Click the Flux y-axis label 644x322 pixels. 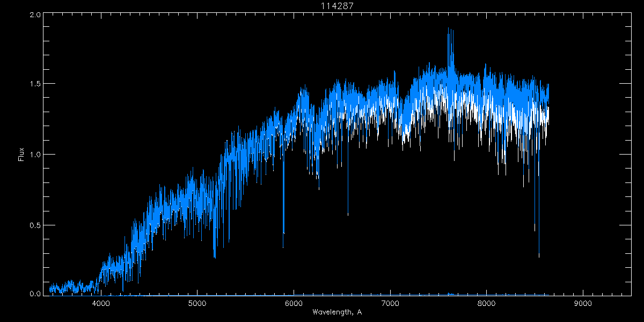[21, 154]
